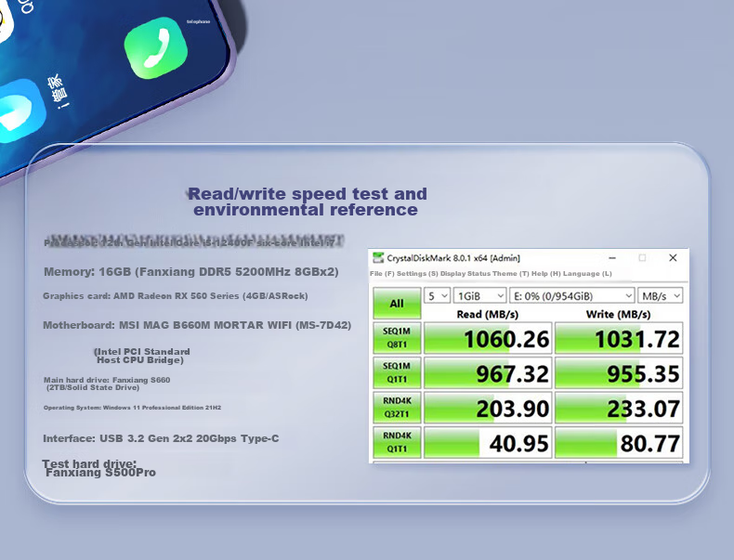Select the 1060.26 sequential read result
Screen dimensions: 734x560
click(x=488, y=338)
